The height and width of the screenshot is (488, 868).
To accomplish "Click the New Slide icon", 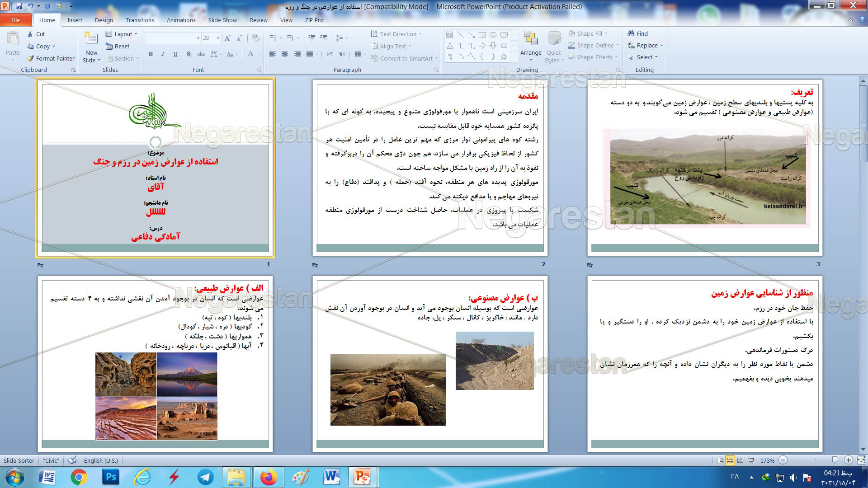I will coord(91,38).
